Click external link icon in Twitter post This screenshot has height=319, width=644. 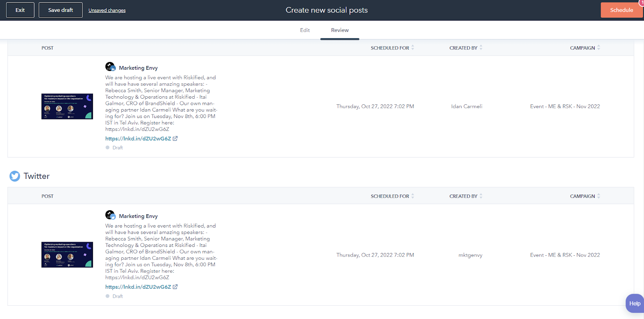pyautogui.click(x=175, y=287)
